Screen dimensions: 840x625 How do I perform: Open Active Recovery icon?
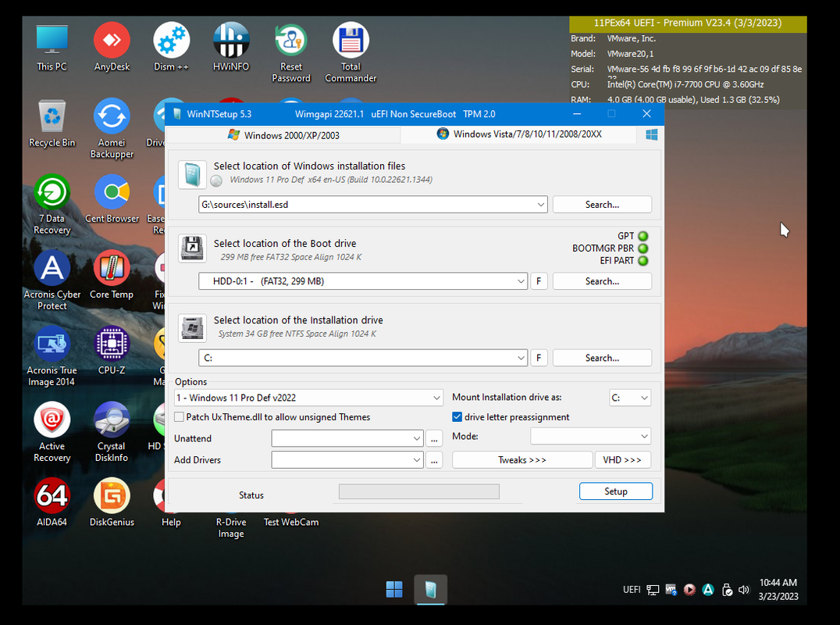click(52, 433)
